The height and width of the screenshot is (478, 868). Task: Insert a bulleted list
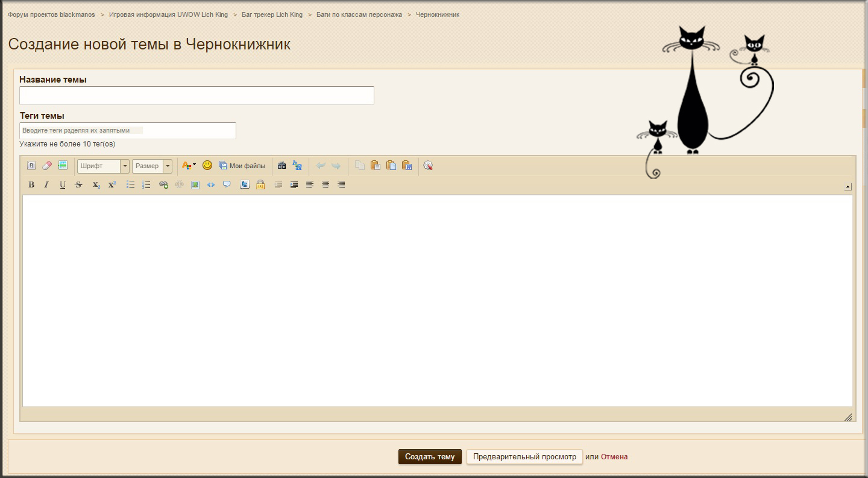click(x=130, y=185)
